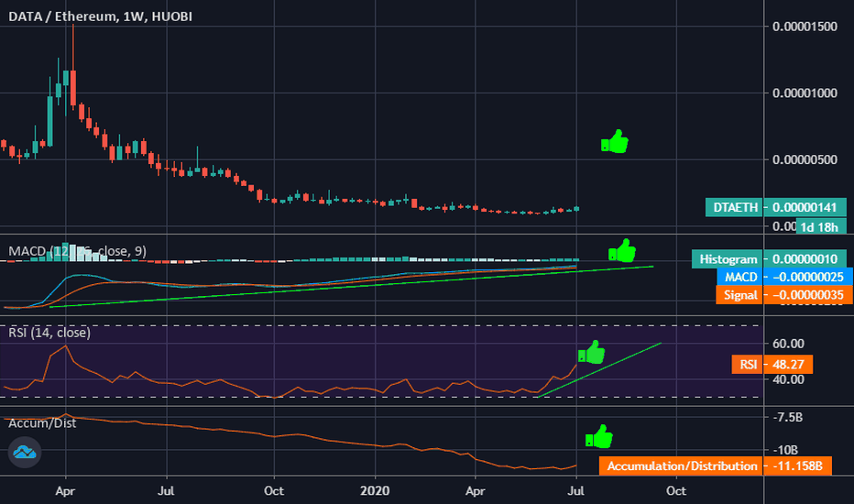Click the RSI 48.27 value label
The width and height of the screenshot is (854, 504).
(772, 364)
